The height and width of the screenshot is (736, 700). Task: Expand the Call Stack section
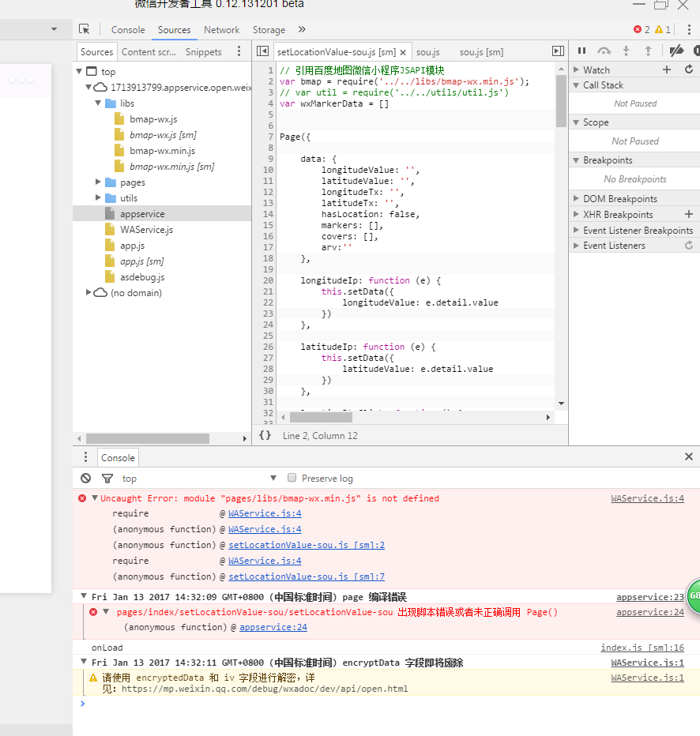point(603,85)
